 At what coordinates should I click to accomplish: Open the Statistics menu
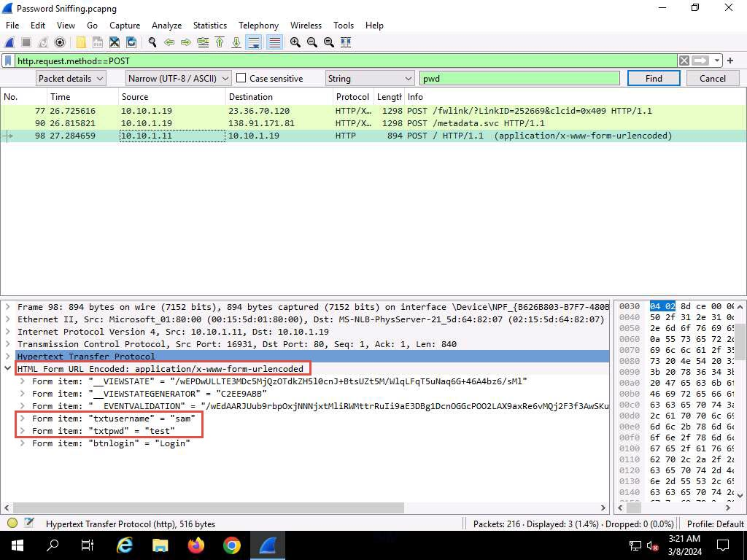click(210, 25)
